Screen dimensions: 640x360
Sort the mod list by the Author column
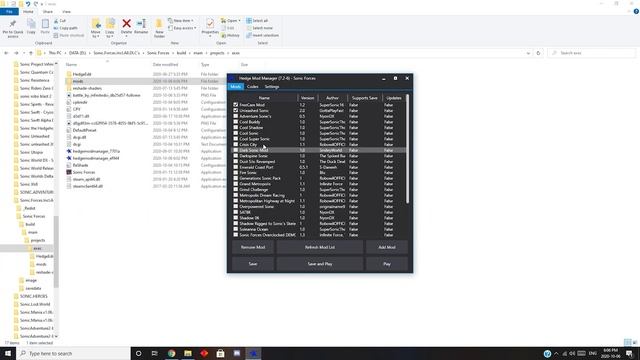332,98
